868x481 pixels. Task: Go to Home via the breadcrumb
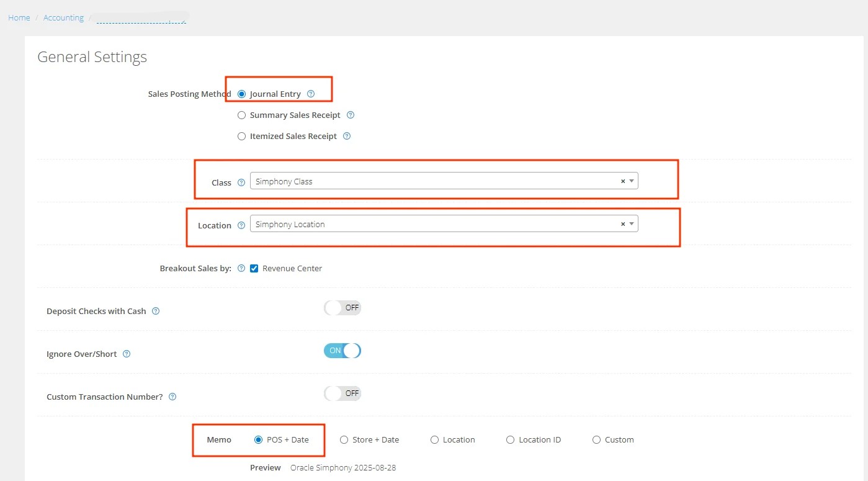[x=19, y=17]
